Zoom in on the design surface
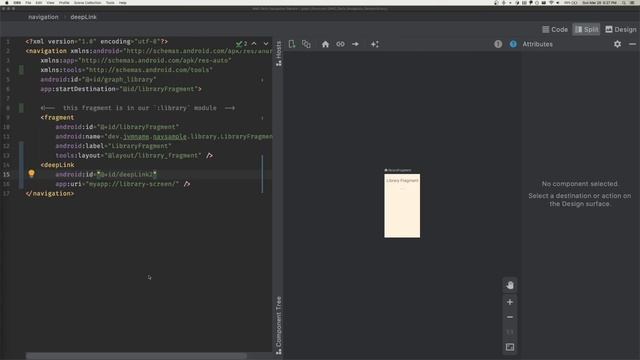Image resolution: width=640 pixels, height=360 pixels. tap(510, 302)
